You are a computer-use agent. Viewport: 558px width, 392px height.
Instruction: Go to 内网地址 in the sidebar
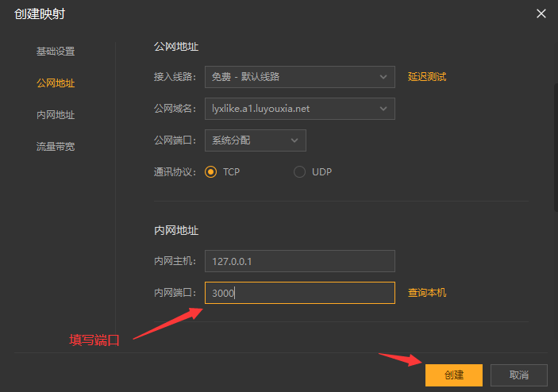click(56, 115)
